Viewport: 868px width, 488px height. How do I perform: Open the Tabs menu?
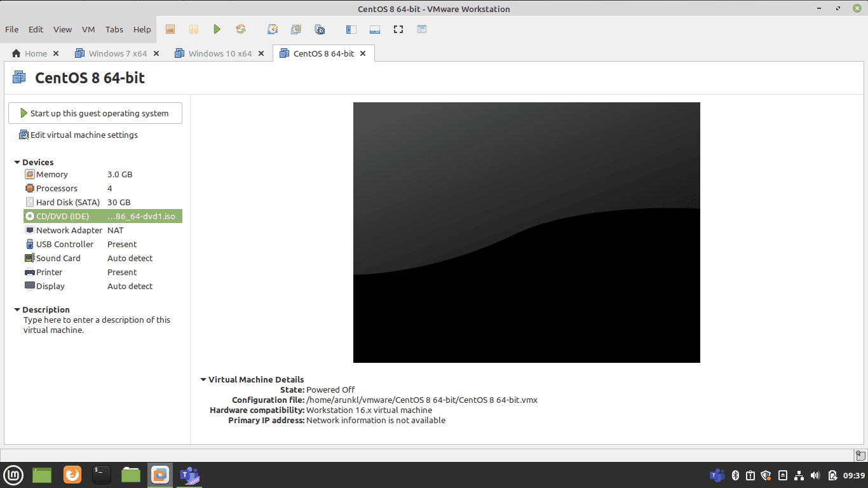coord(114,29)
